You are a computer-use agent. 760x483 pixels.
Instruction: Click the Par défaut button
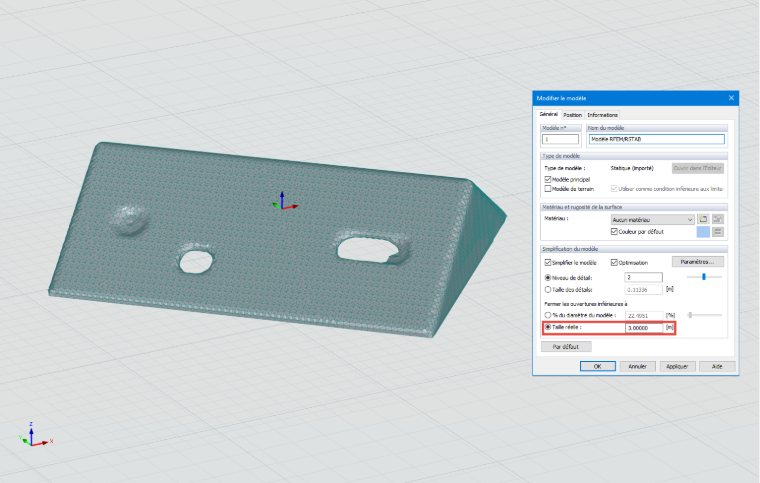tap(566, 347)
